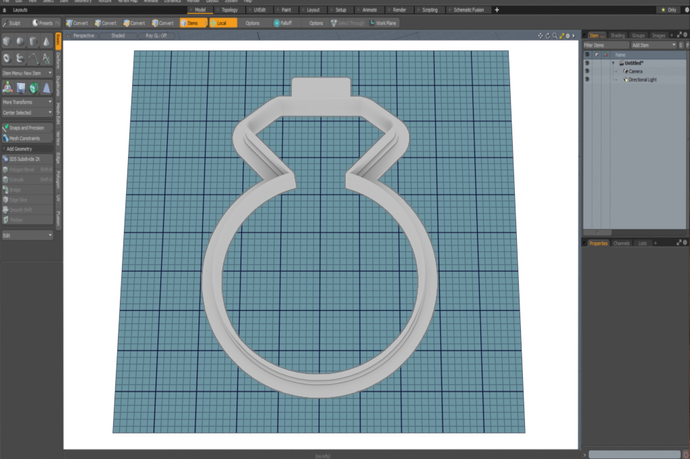Open Item Menu: New Item dropdown
690x459 pixels.
click(27, 73)
